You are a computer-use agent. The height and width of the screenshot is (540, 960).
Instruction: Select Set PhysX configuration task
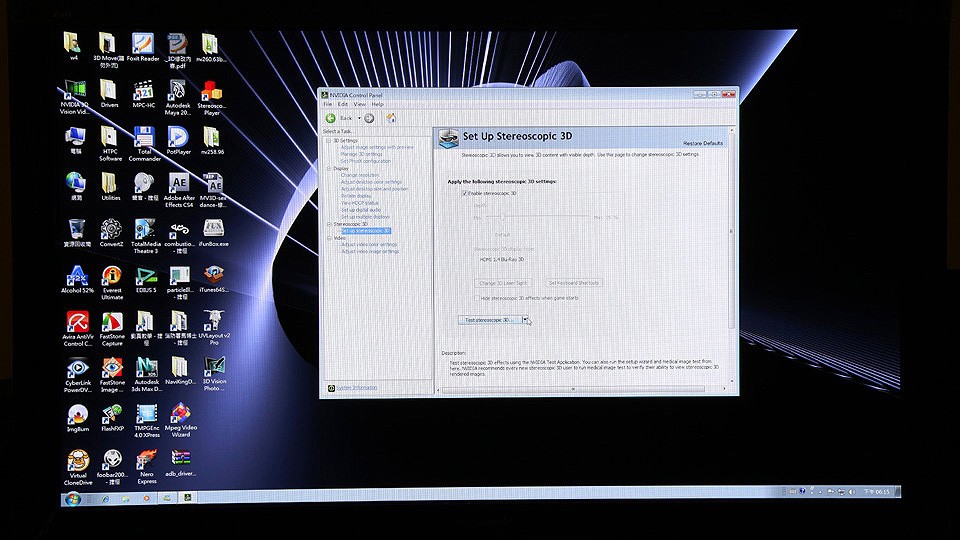coord(366,161)
